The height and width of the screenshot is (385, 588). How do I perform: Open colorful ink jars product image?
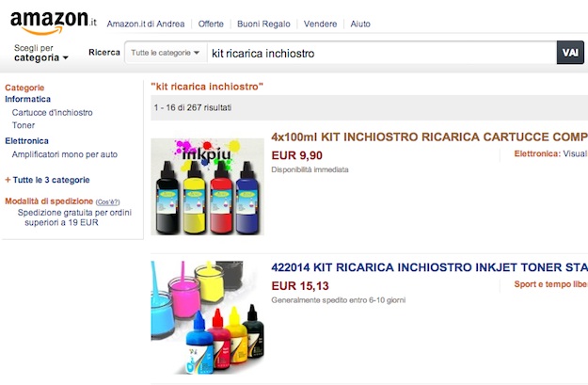tap(207, 317)
